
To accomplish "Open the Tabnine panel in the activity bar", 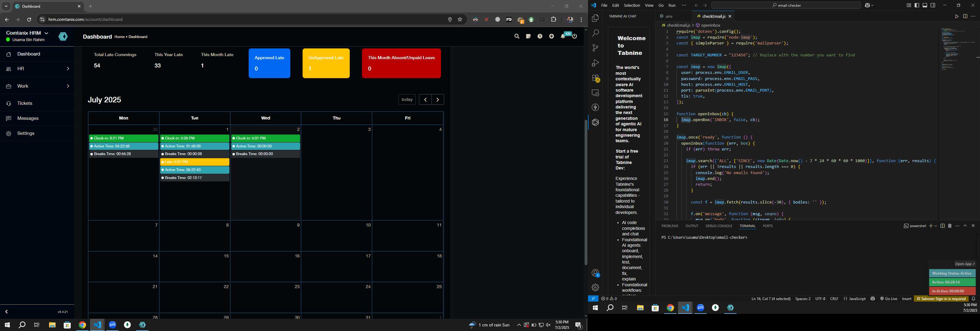I will point(595,122).
